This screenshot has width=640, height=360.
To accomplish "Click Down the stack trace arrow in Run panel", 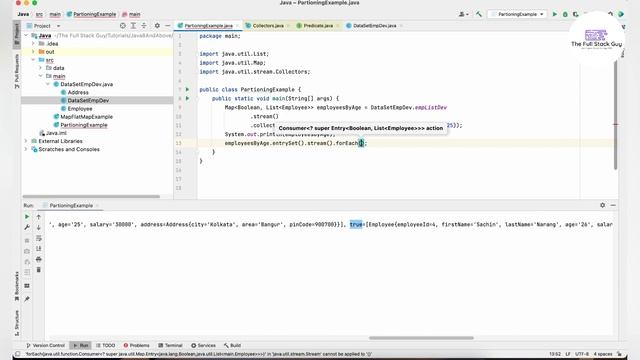I will pyautogui.click(x=39, y=227).
